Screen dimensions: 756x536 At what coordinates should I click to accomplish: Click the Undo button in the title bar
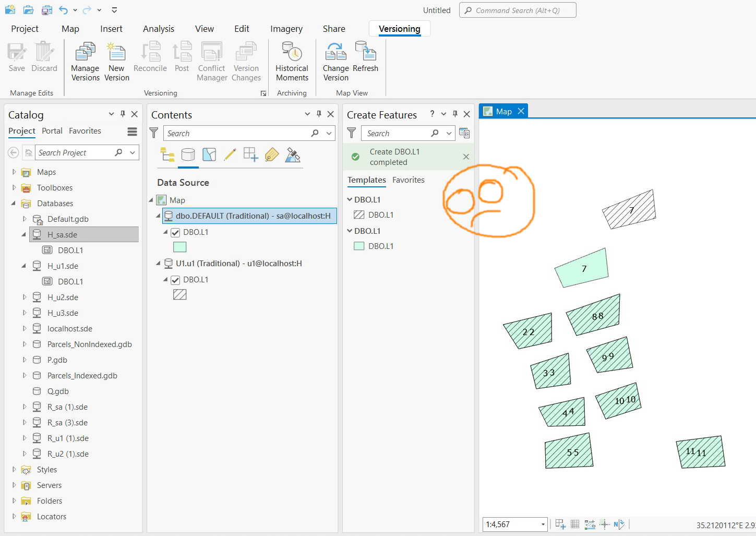(63, 10)
